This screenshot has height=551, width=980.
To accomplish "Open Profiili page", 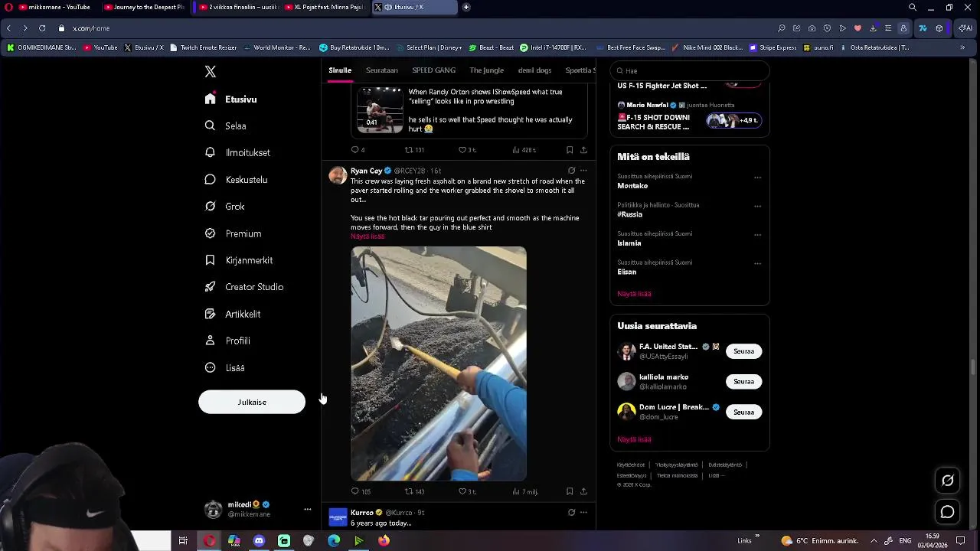I will tap(227, 341).
